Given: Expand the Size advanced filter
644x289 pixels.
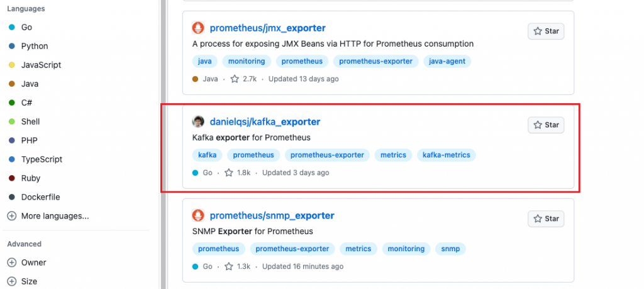Looking at the screenshot, I should 23,281.
